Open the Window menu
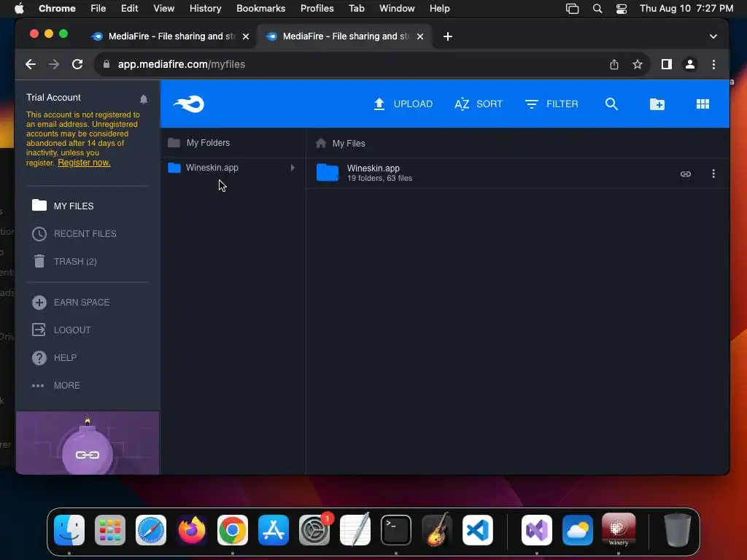Viewport: 747px width, 560px height. [x=397, y=8]
